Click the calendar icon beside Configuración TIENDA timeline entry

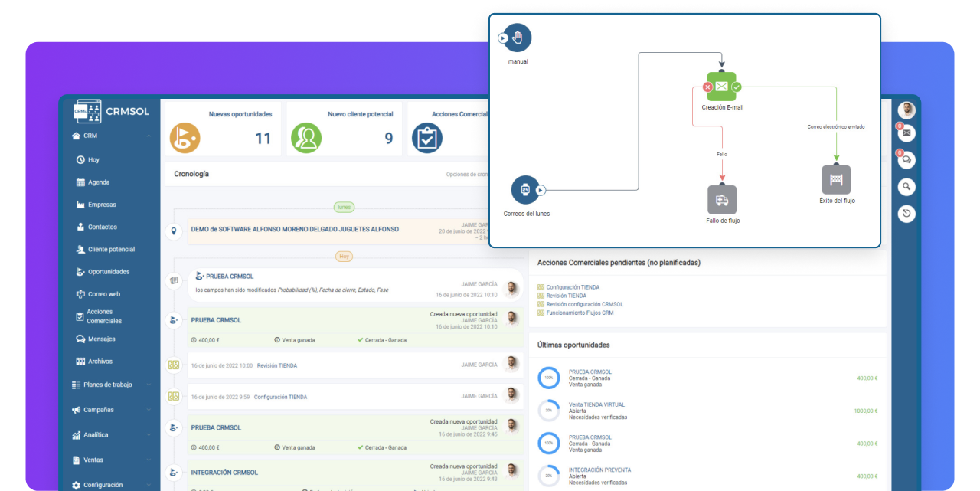pos(174,397)
